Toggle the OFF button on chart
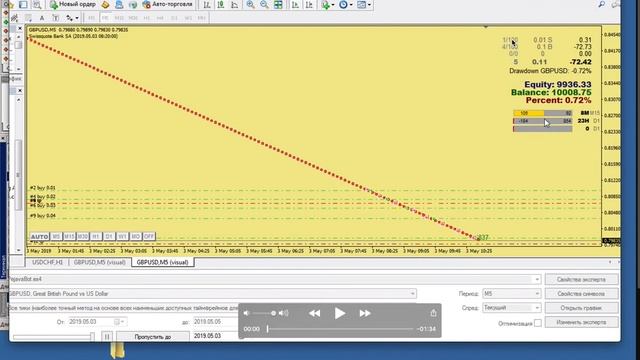Image resolution: width=640 pixels, height=360 pixels. click(149, 236)
